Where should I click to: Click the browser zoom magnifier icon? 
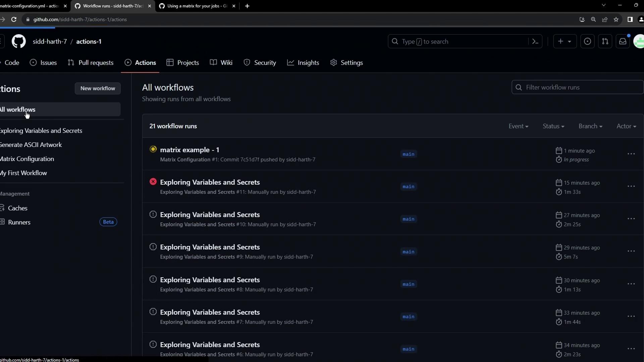coord(593,19)
